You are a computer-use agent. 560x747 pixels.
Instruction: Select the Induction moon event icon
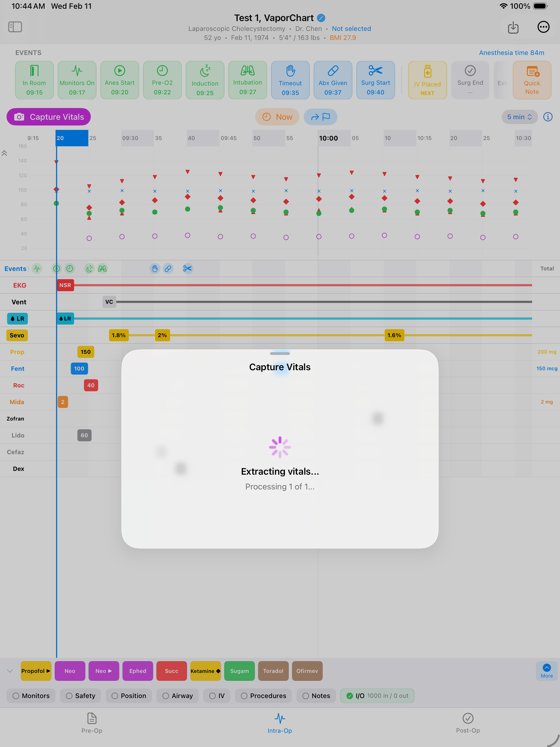coord(205,70)
